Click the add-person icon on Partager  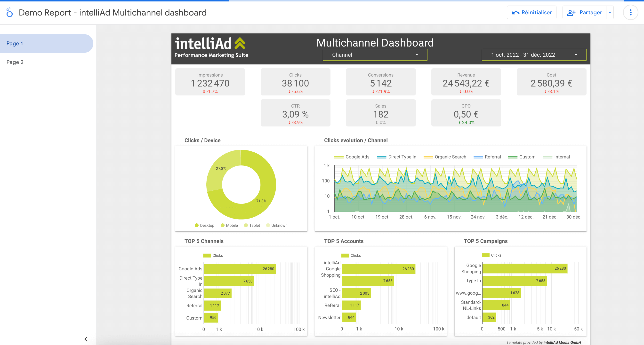[x=571, y=13]
